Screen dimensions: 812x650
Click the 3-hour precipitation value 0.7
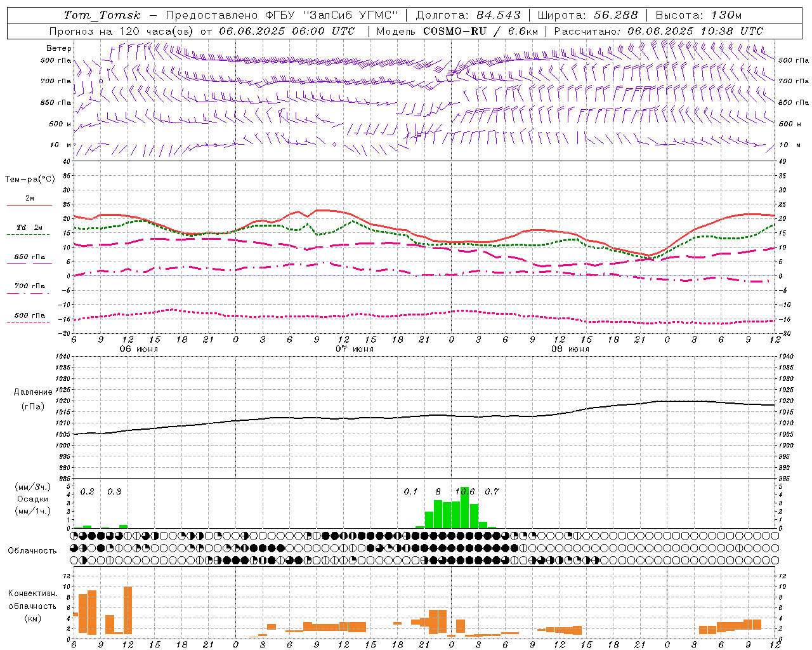coord(492,492)
